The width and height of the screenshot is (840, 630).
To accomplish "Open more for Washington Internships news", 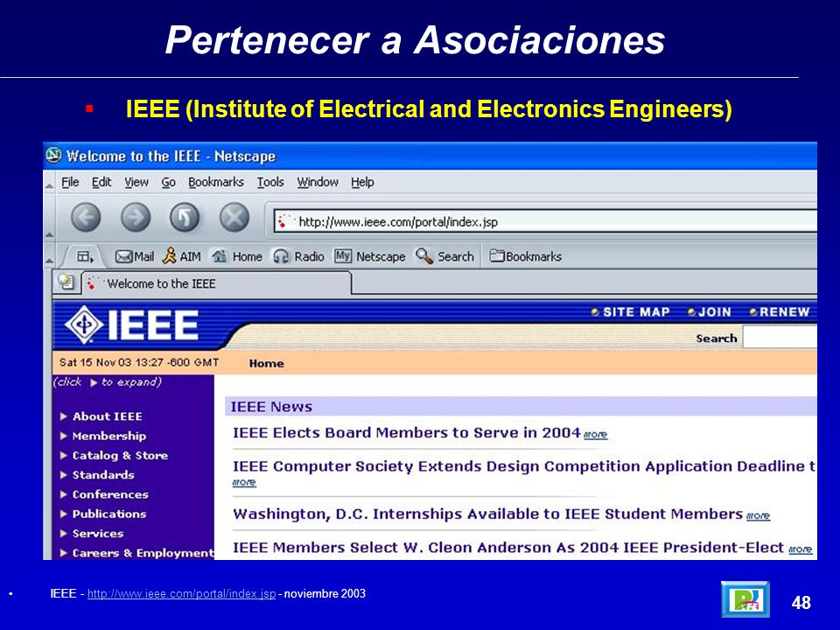I will 758,516.
